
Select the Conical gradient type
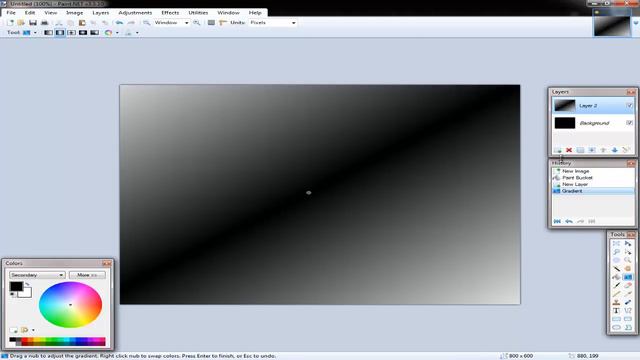click(94, 33)
